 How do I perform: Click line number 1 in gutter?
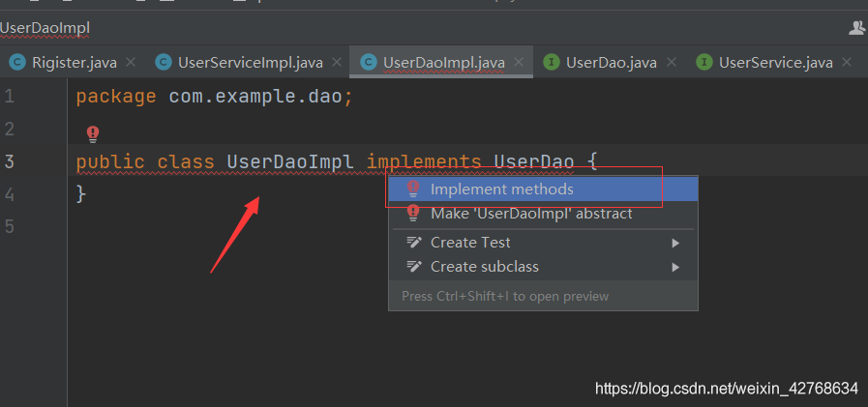coord(9,98)
